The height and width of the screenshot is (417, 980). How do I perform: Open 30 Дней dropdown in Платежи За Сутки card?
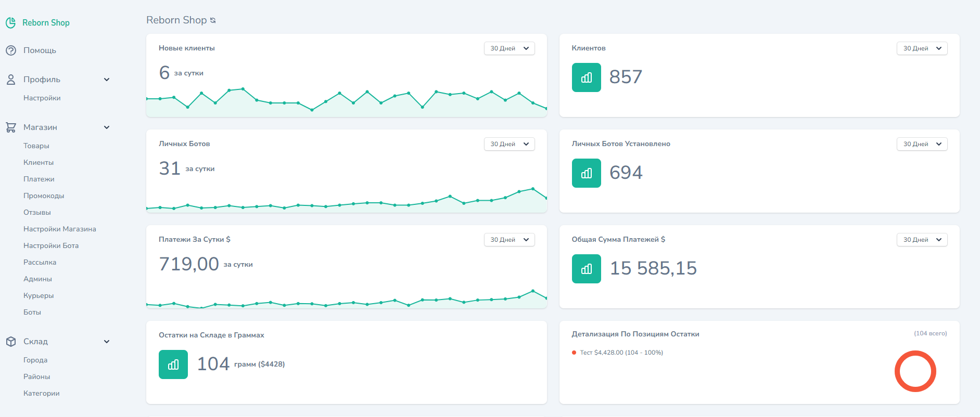tap(509, 240)
